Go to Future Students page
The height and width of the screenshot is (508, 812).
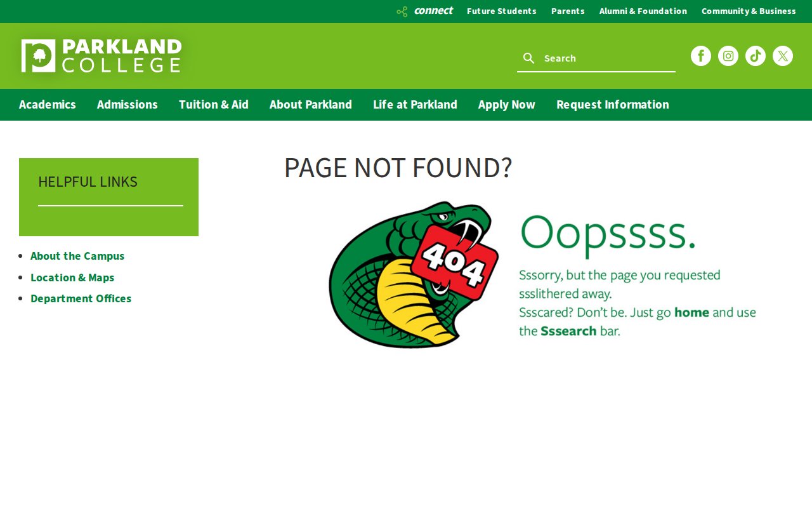coord(502,11)
